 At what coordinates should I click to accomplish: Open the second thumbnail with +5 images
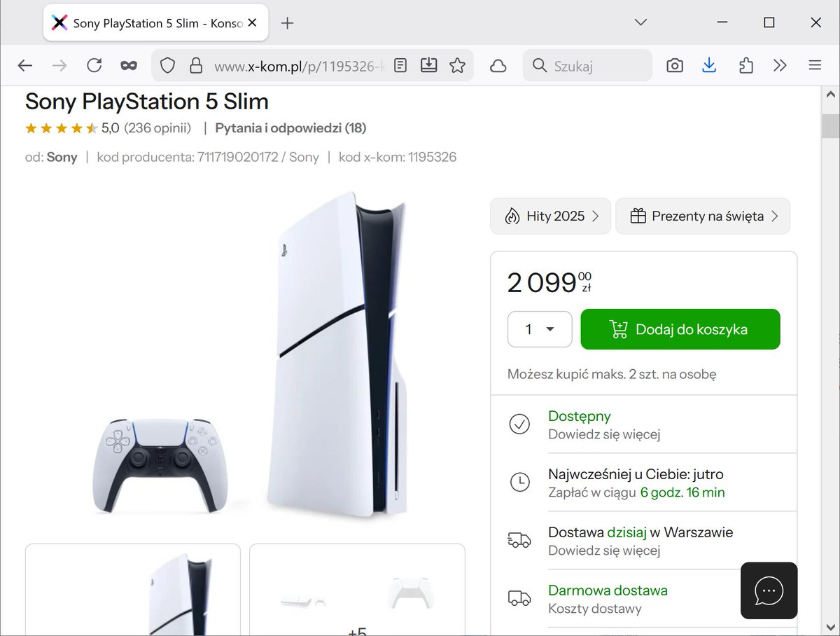[357, 590]
